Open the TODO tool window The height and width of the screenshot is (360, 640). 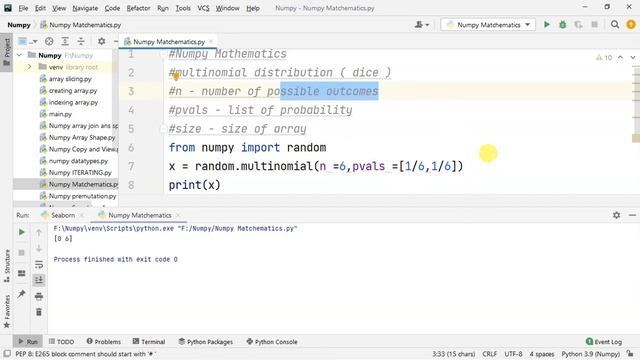pos(61,342)
